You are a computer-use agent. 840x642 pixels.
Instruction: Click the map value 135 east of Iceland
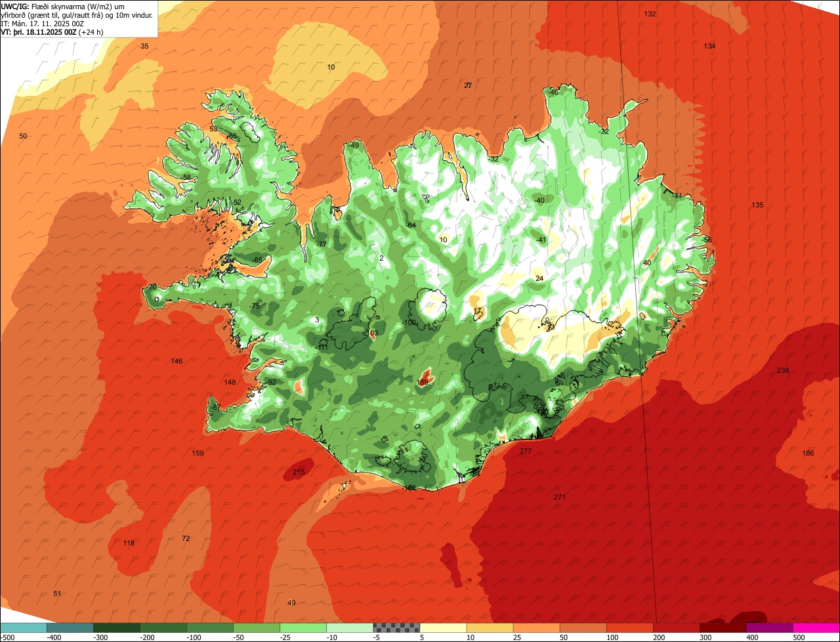[757, 205]
